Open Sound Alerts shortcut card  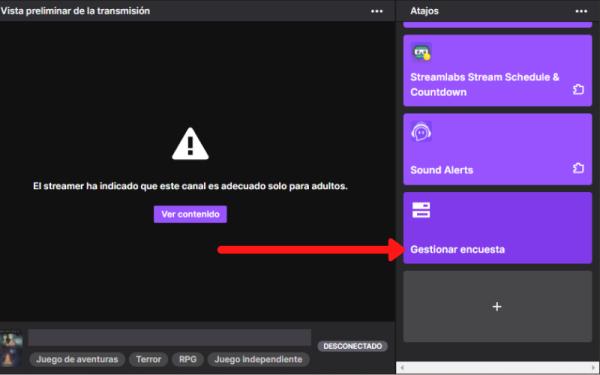click(497, 149)
